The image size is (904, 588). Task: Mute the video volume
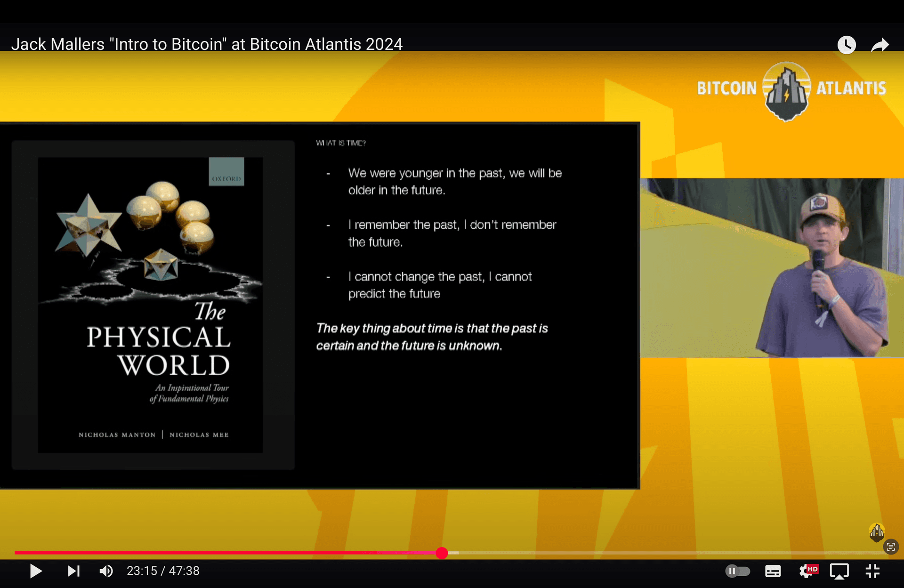point(106,571)
